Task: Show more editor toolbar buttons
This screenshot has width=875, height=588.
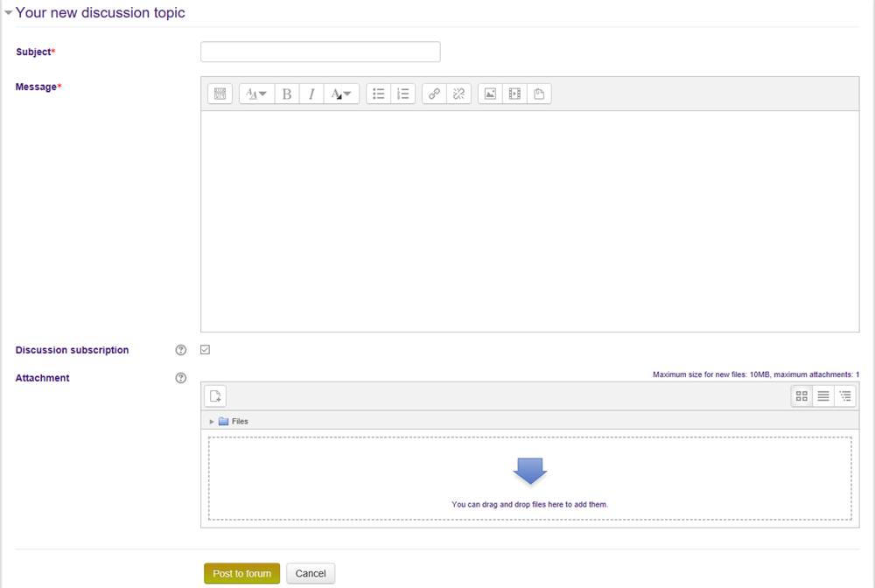Action: point(220,94)
